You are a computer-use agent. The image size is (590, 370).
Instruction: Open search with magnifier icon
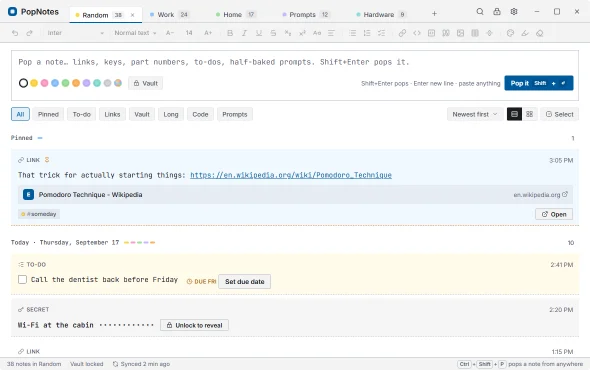click(x=480, y=12)
